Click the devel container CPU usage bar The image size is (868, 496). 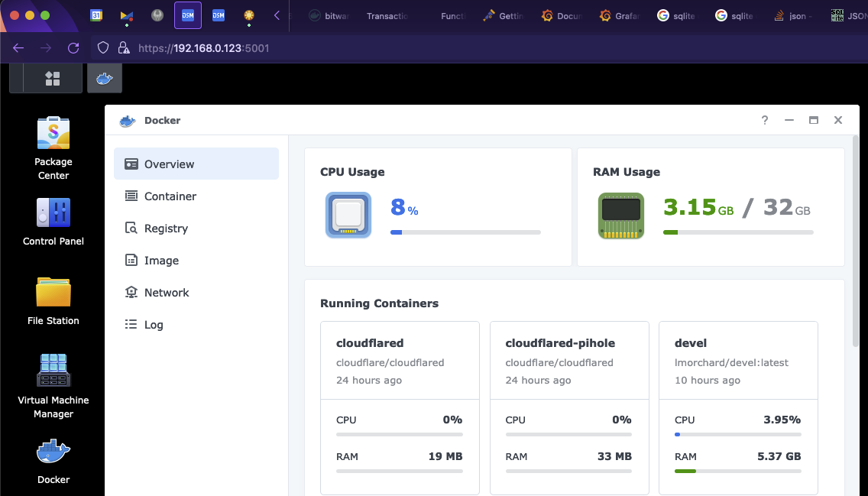[738, 435]
